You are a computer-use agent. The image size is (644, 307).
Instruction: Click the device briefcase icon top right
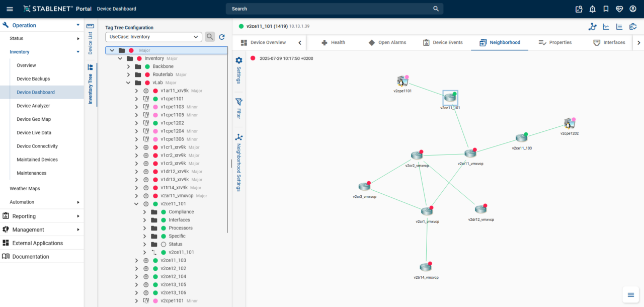click(633, 27)
